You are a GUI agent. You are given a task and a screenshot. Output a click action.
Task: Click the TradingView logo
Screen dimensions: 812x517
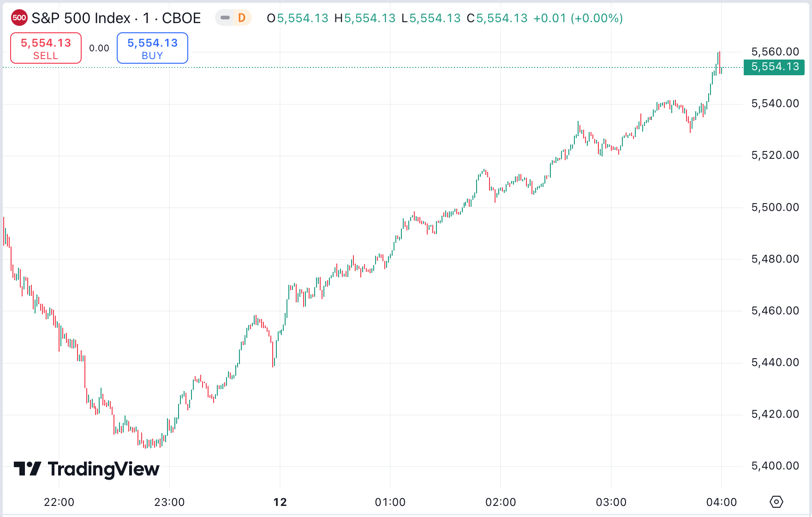pos(87,469)
